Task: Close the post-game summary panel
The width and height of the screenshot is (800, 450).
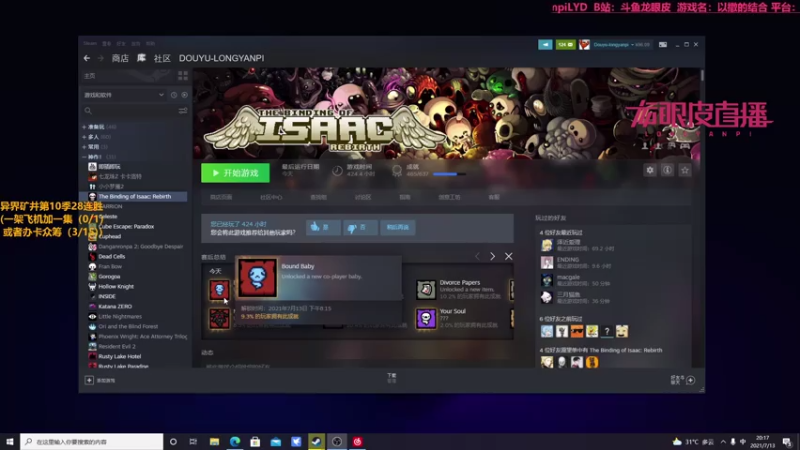Action: (509, 257)
